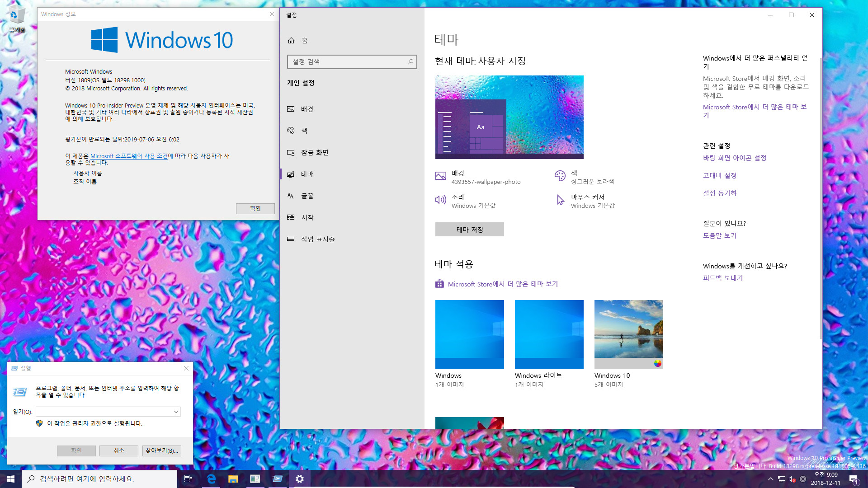Viewport: 868px width, 488px height.
Task: Open Action Center notification icon
Action: (854, 479)
